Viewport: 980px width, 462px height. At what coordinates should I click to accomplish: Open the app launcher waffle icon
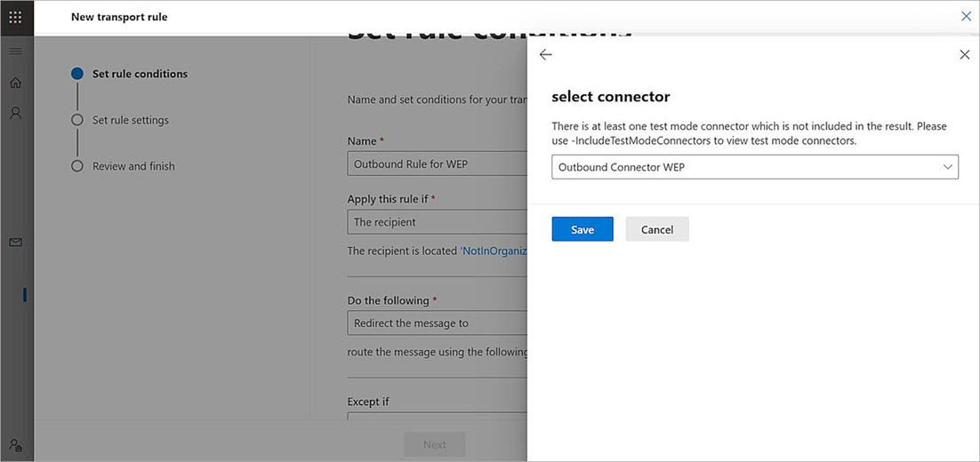click(15, 17)
